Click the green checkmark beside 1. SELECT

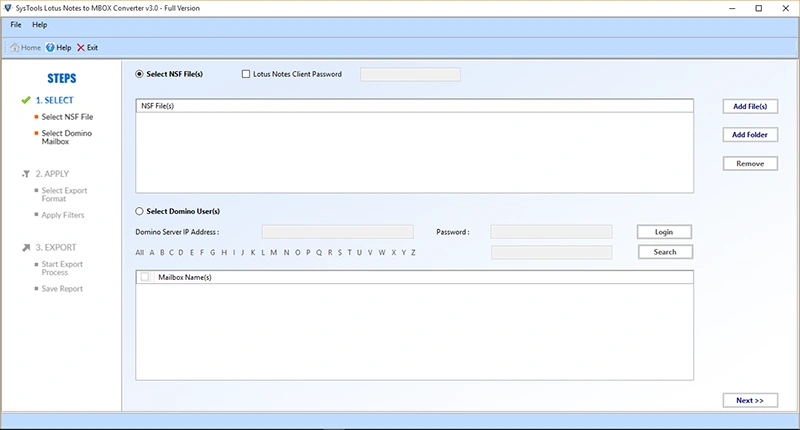coord(26,100)
